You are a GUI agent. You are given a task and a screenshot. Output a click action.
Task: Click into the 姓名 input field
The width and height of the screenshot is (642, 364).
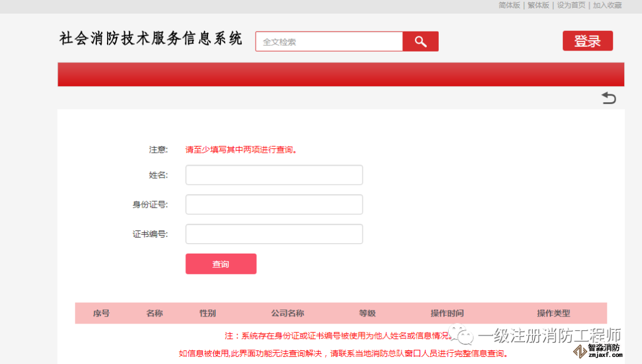tap(274, 175)
